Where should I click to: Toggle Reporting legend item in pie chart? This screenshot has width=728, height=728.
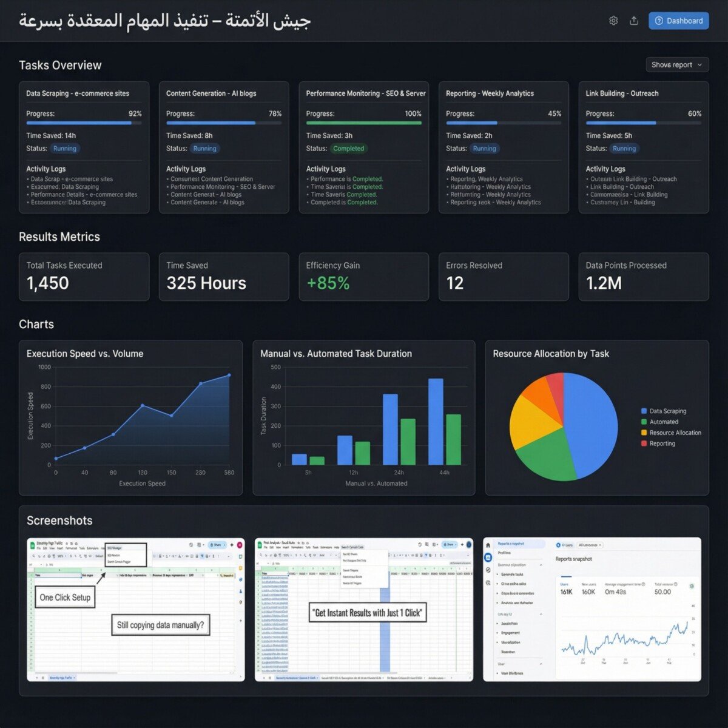662,444
